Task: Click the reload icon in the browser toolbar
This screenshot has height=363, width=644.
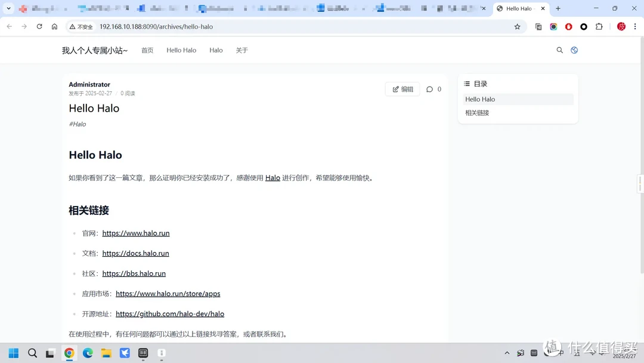Action: (39, 27)
